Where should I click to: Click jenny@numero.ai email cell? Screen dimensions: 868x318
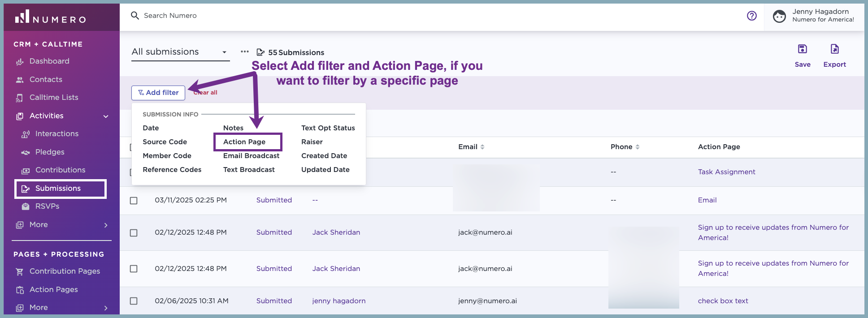(487, 301)
